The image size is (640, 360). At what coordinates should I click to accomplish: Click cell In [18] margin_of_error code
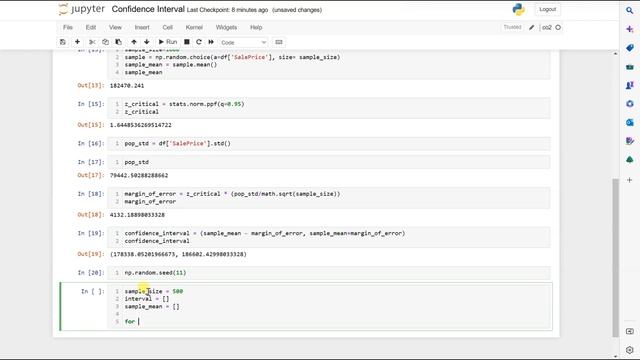pyautogui.click(x=329, y=198)
